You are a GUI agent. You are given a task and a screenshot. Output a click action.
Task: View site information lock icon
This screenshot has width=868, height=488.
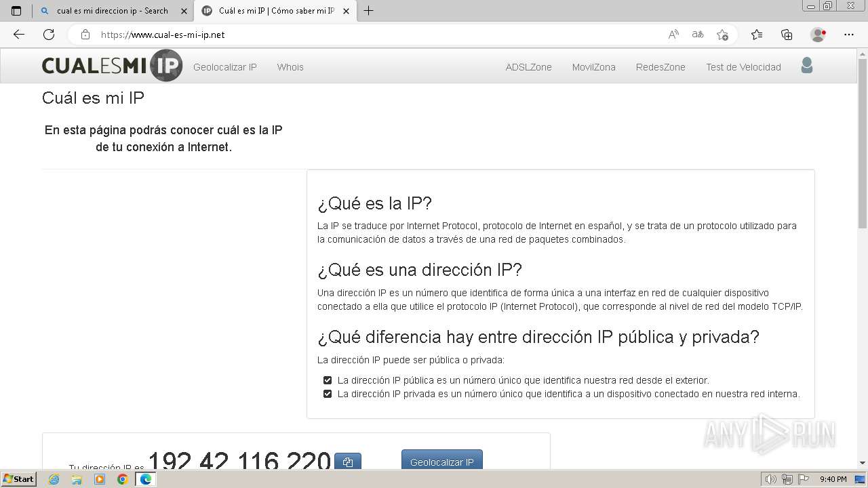[85, 35]
